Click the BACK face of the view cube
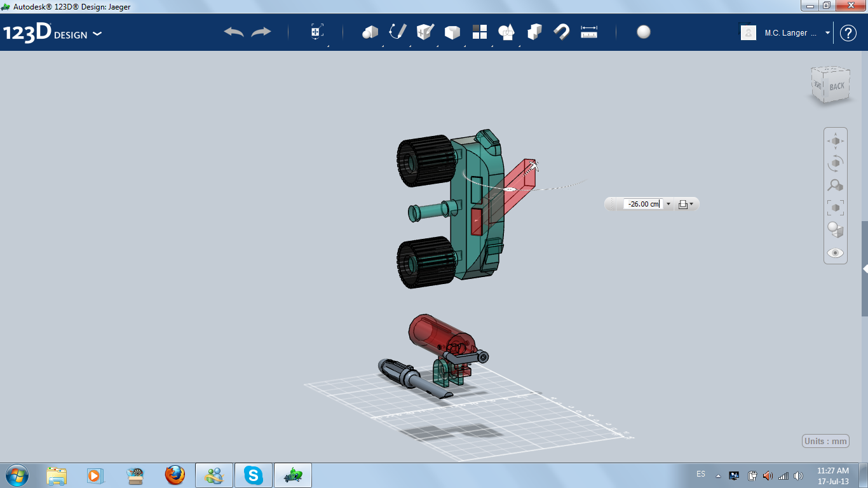This screenshot has height=488, width=868. click(836, 86)
